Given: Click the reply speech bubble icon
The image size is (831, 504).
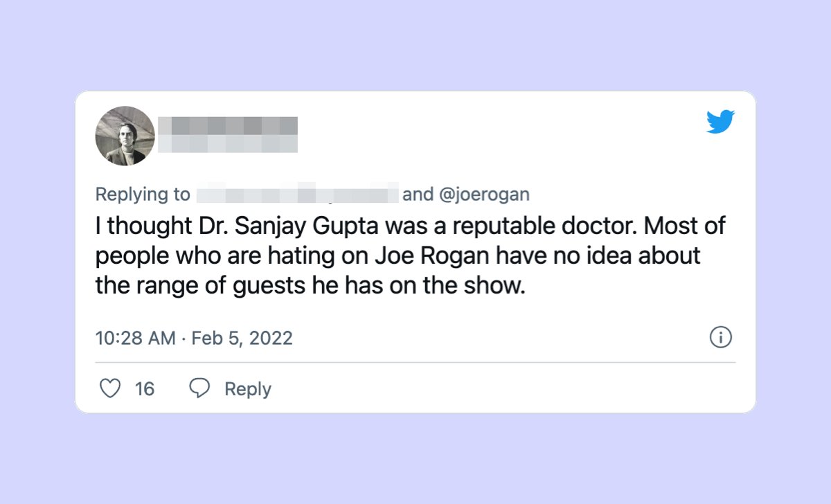Looking at the screenshot, I should tap(199, 388).
